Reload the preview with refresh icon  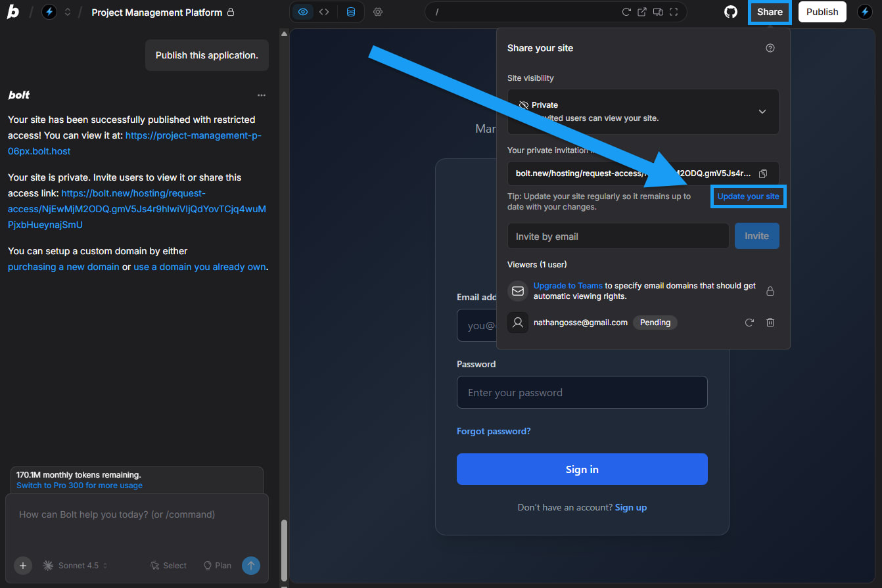626,12
